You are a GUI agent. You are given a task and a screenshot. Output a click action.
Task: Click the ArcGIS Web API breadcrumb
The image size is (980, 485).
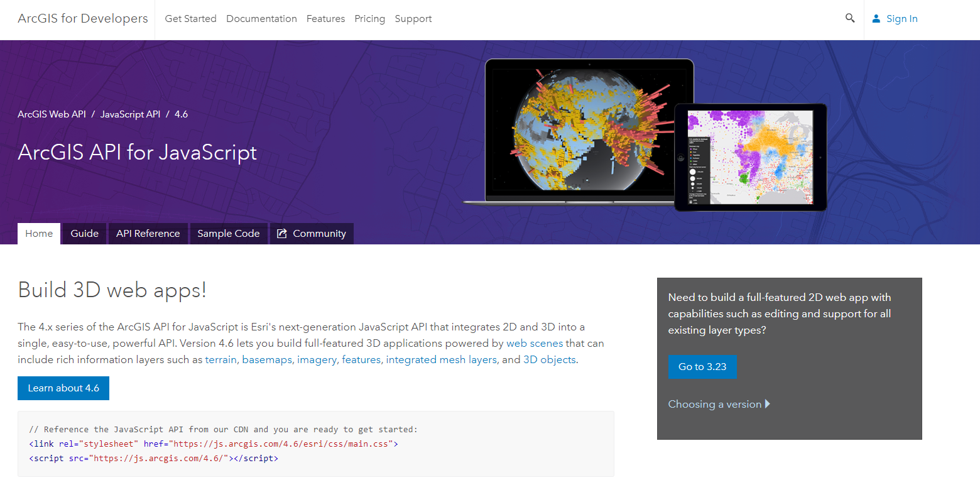52,114
